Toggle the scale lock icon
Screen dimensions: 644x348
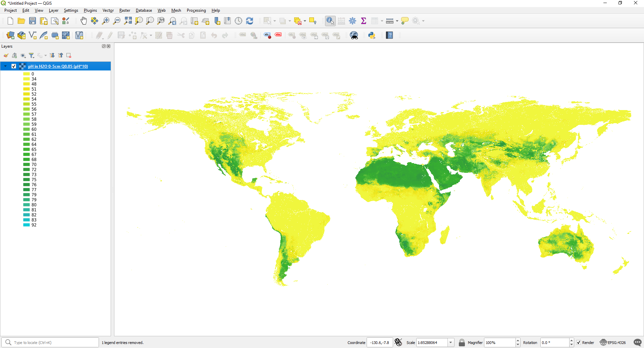(x=462, y=343)
